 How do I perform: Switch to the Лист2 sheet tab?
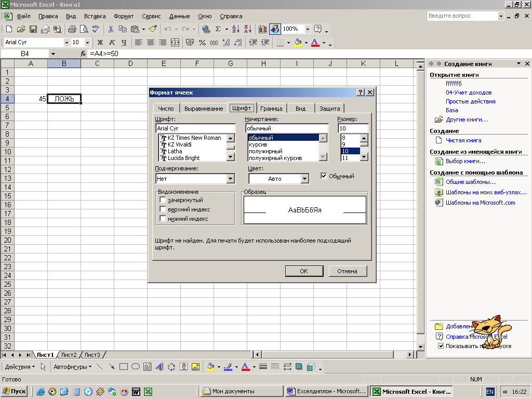pos(69,355)
